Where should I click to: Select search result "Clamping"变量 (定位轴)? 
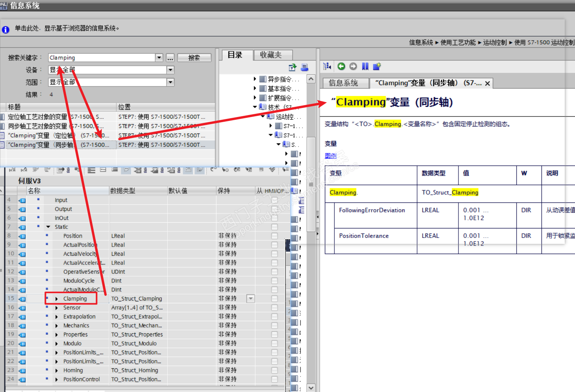(58, 136)
